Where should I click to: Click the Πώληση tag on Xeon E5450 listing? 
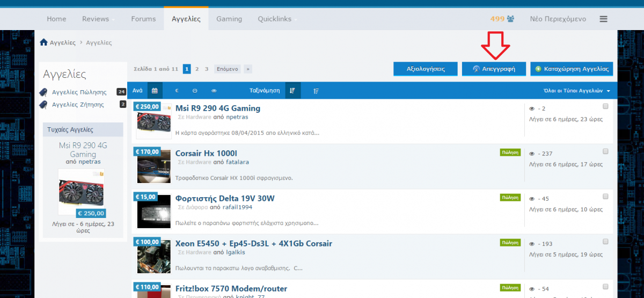[x=510, y=243]
